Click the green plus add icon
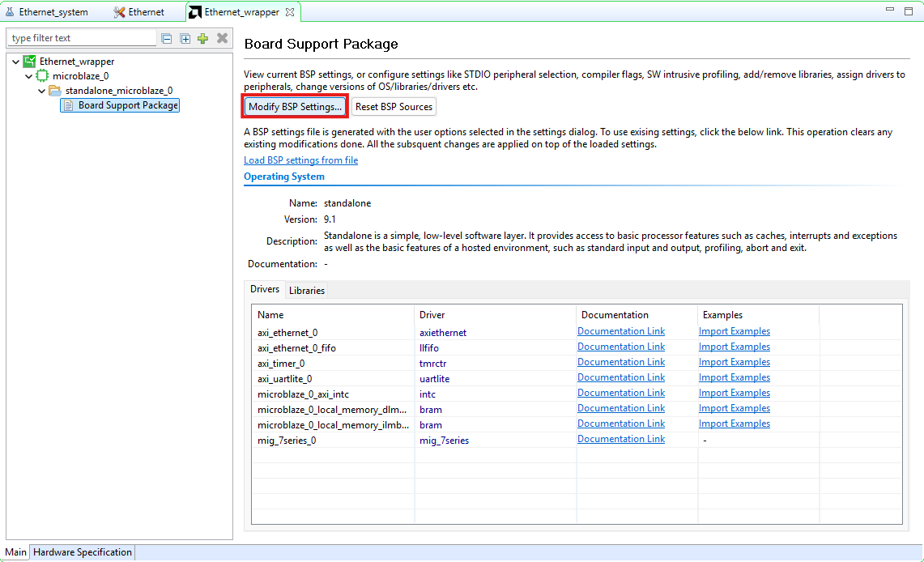924x562 pixels. (202, 38)
